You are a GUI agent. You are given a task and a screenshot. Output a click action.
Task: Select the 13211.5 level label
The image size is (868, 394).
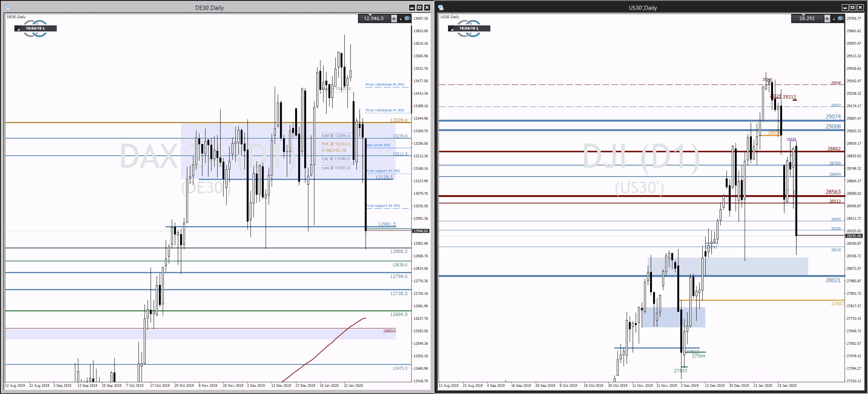(400, 154)
